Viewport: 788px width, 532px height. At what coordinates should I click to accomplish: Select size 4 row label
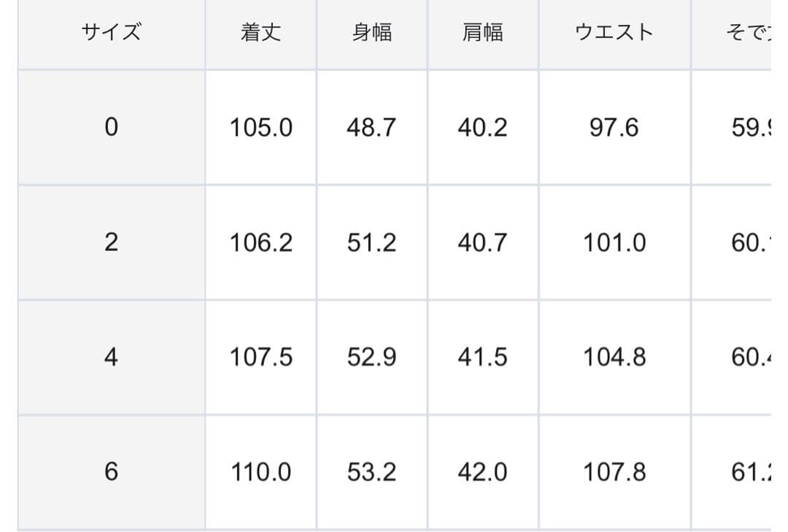[x=111, y=357]
